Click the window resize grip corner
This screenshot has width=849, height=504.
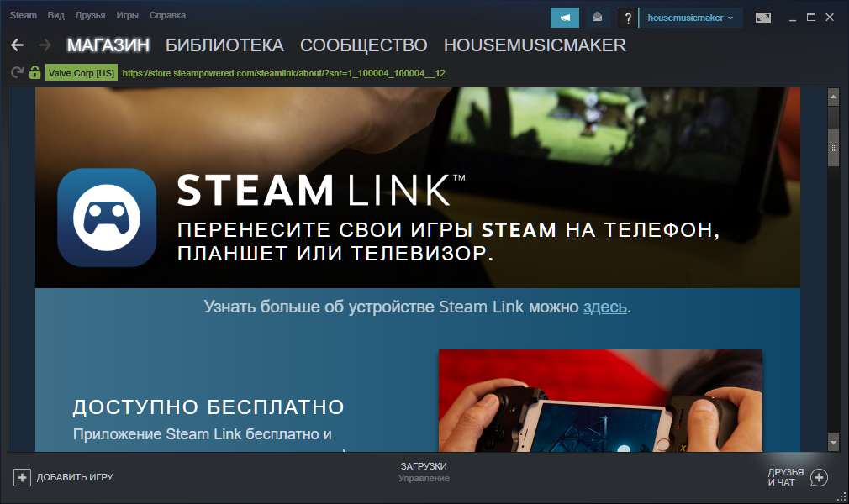coord(841,496)
